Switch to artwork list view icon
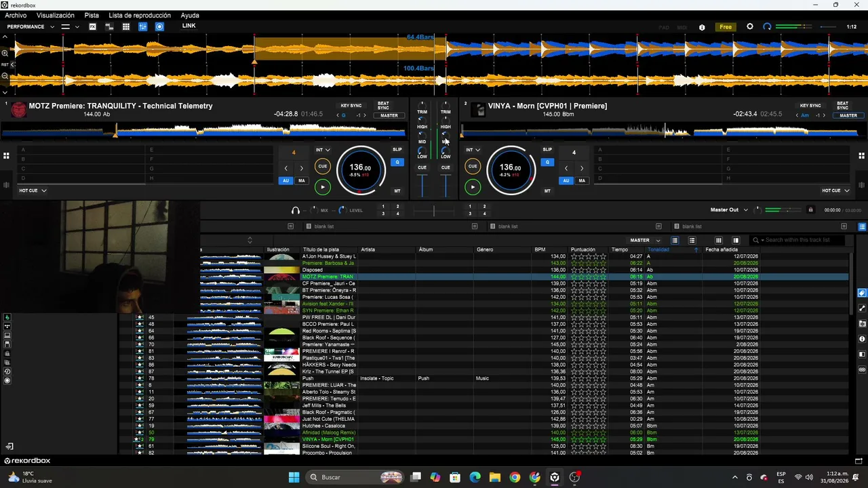This screenshot has width=868, height=488. tap(692, 240)
